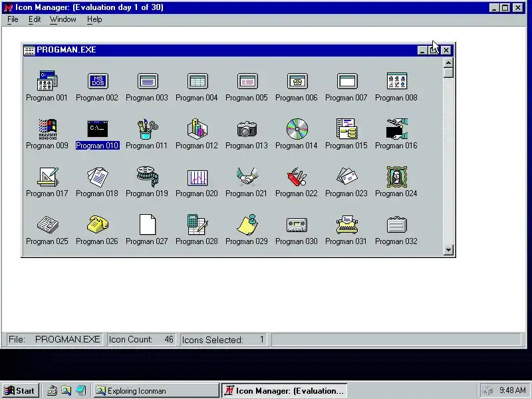Open the Edit menu
532x399 pixels.
pos(35,19)
